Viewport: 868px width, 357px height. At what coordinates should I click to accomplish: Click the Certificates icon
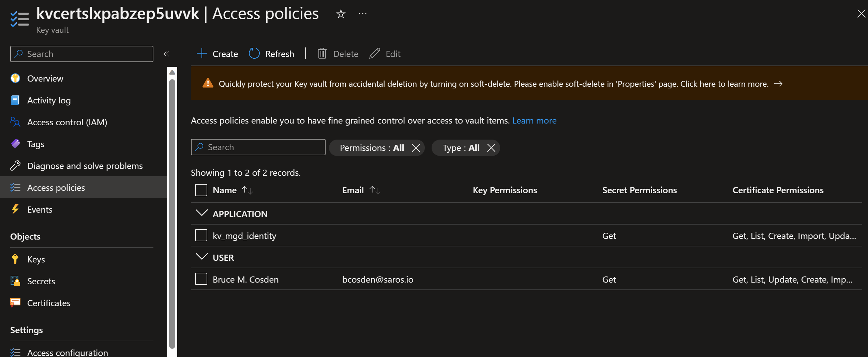click(15, 303)
